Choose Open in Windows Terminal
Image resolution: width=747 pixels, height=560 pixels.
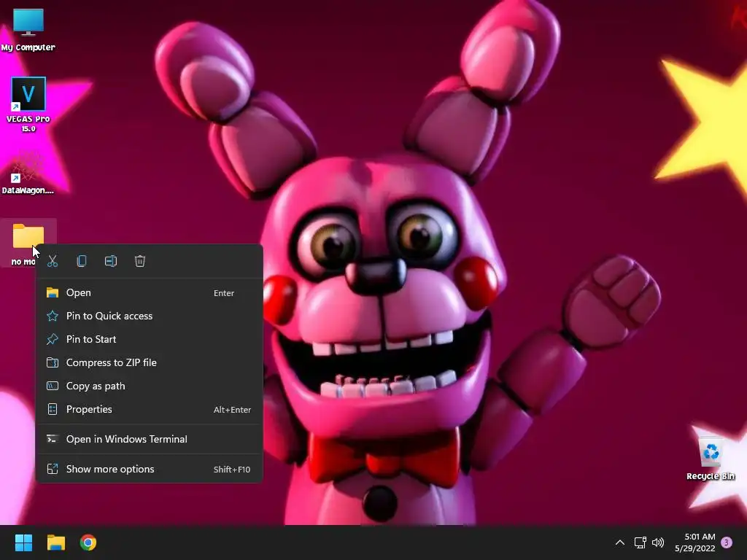click(x=150, y=439)
